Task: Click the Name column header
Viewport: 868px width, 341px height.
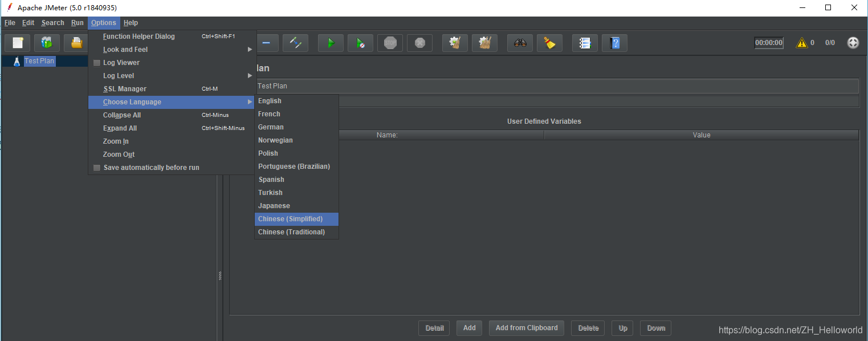Action: (x=387, y=135)
